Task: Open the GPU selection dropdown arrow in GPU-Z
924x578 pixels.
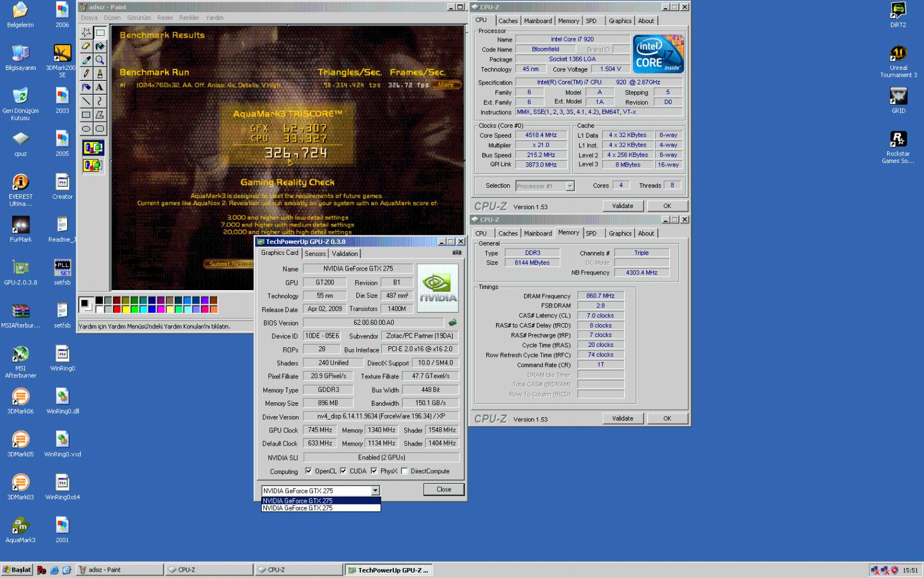Action: click(x=375, y=491)
